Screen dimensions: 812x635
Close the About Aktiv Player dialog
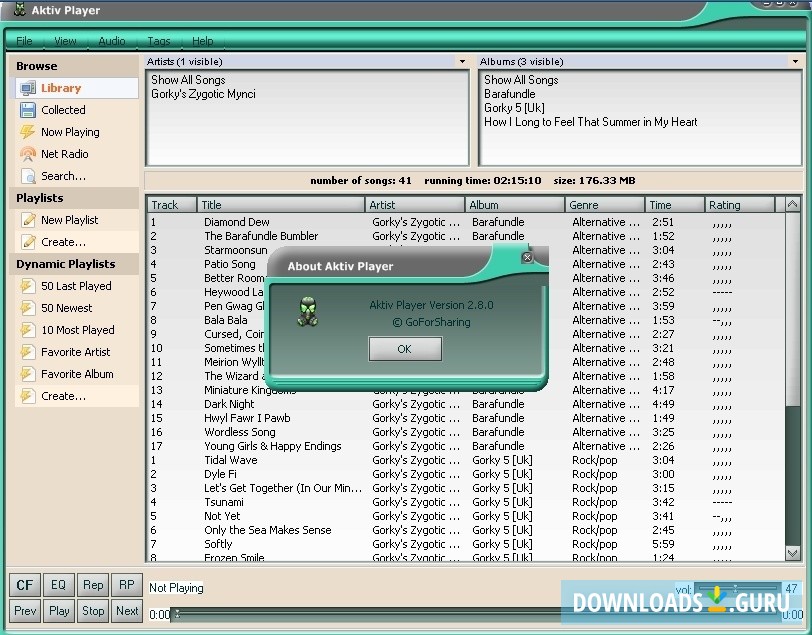527,257
